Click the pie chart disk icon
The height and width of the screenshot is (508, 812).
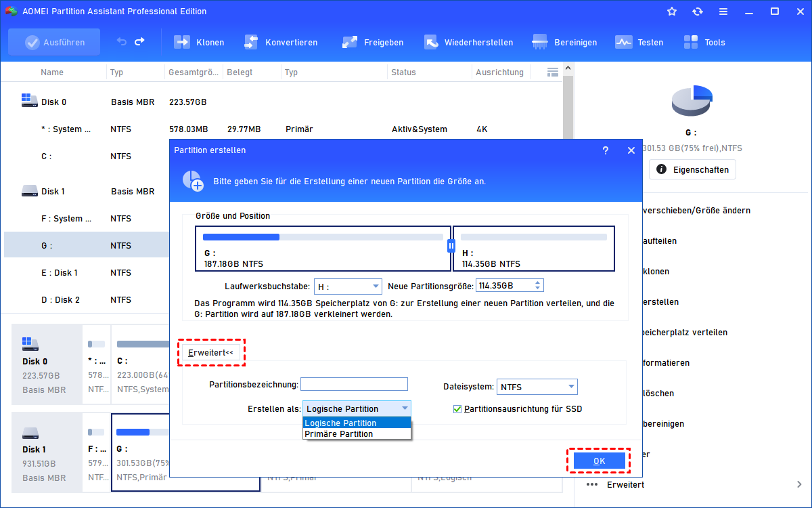[x=692, y=100]
